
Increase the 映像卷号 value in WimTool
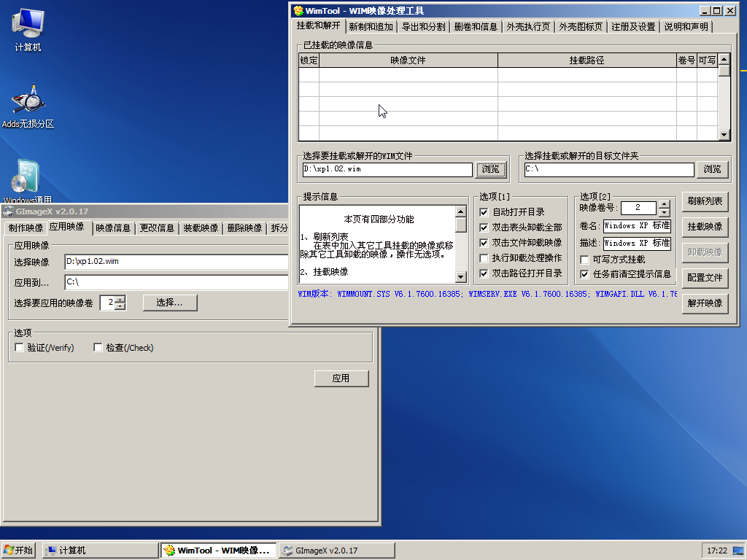tap(664, 204)
